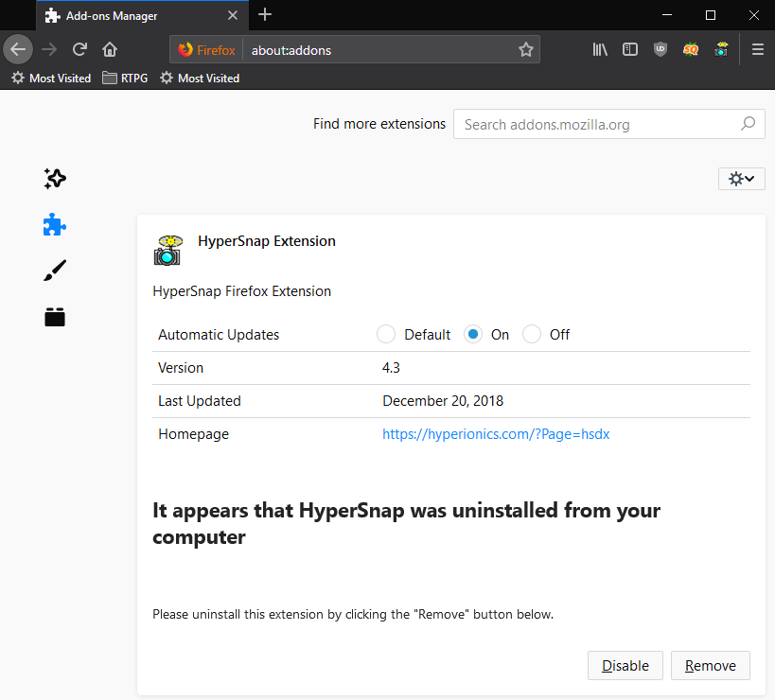
Task: Select the Add-ons Manager tab
Action: (142, 15)
